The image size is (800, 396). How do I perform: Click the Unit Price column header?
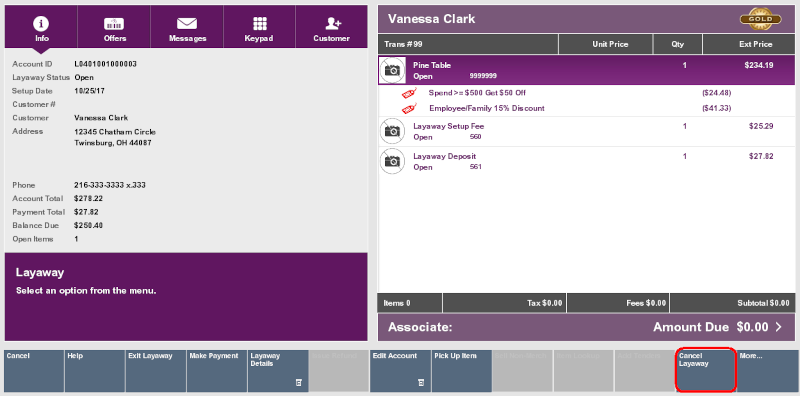coord(606,44)
